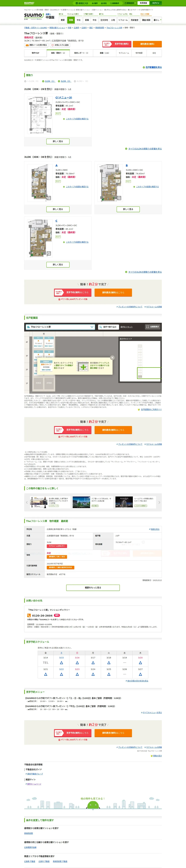Screen dimensions: 186x868
Task: Select 賃貸 category in navigation
Action: [62, 20]
